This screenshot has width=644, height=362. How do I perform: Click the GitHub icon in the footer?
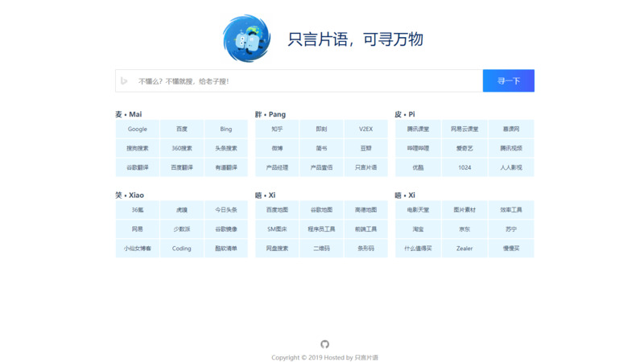coord(324,344)
